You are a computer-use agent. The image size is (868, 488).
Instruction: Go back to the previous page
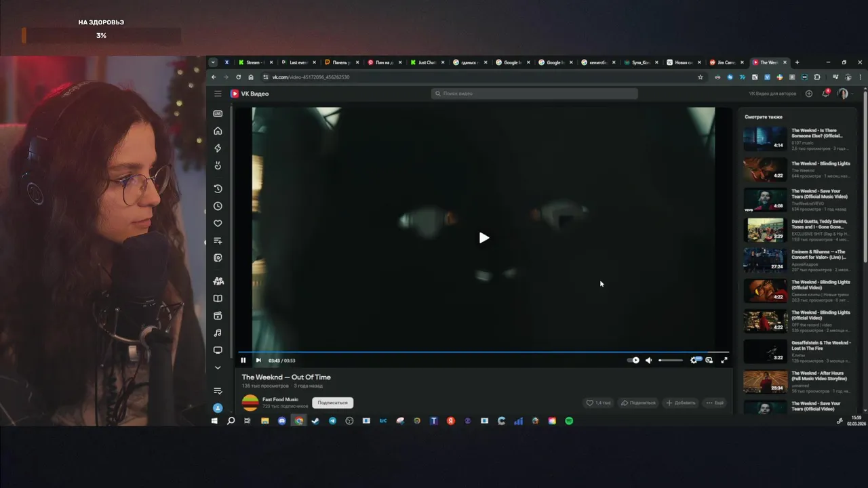click(x=214, y=77)
